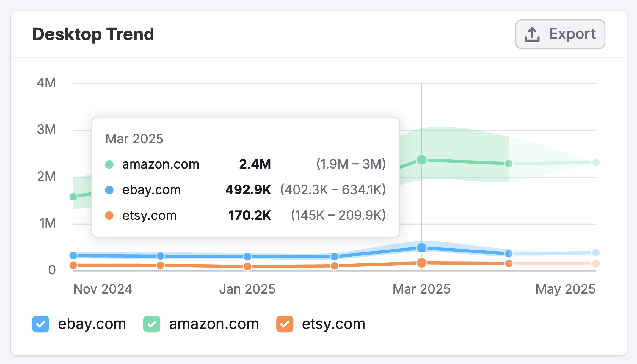This screenshot has width=637, height=364.
Task: Switch to the Desktop Trend view
Action: click(x=93, y=34)
